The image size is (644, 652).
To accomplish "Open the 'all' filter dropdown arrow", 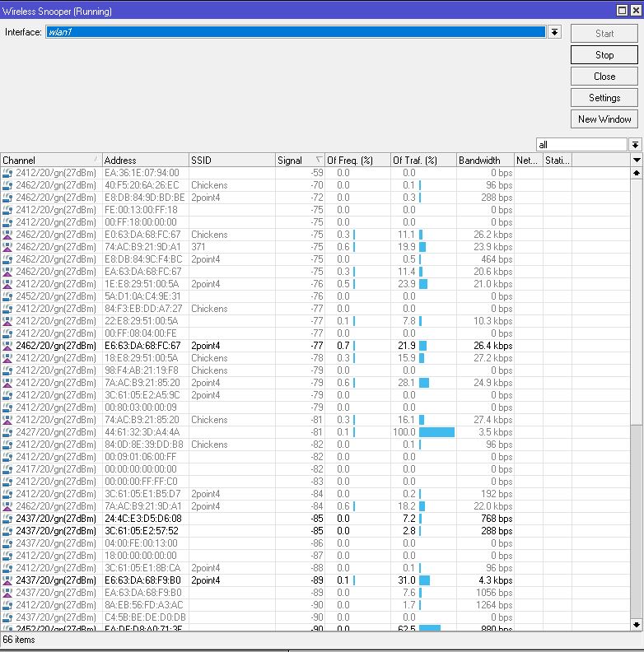I will 635,145.
